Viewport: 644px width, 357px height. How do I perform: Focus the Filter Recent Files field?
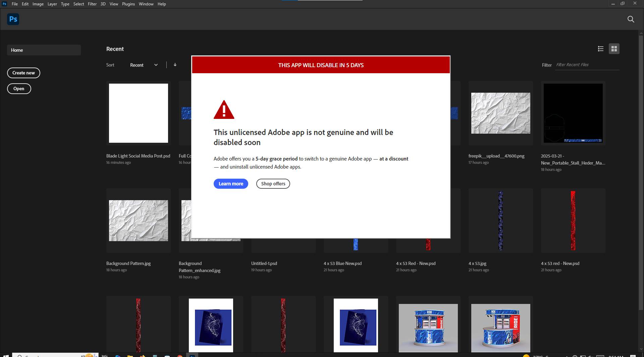click(587, 65)
